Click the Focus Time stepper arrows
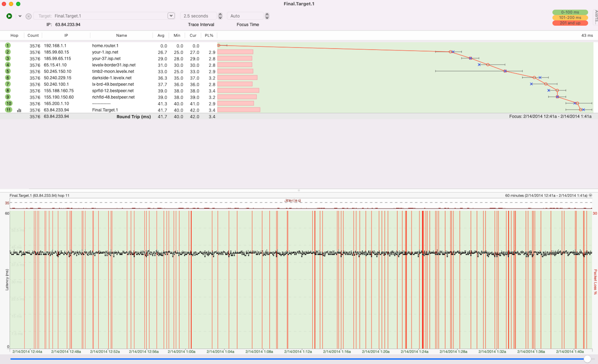The height and width of the screenshot is (364, 598). click(x=267, y=16)
